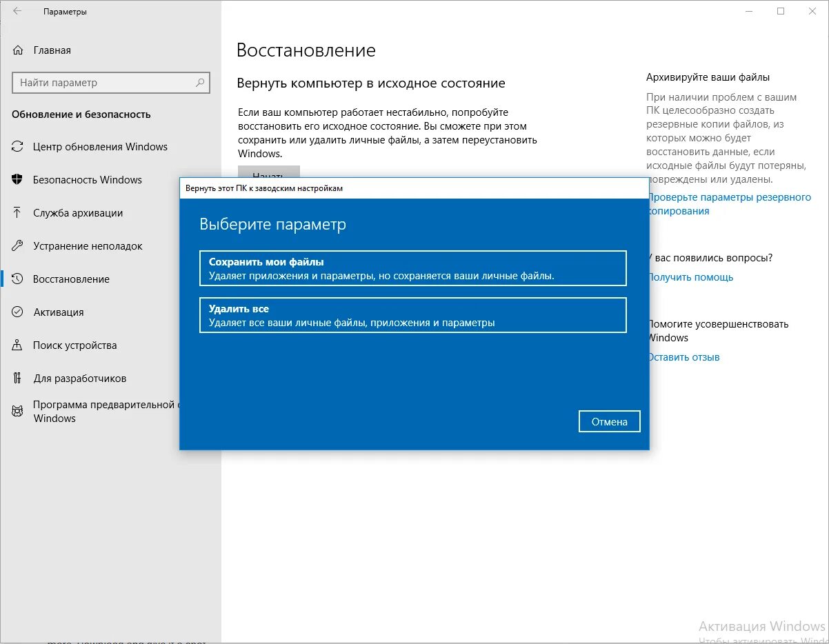This screenshot has height=644, width=829.
Task: Maximize the Параметры window
Action: tap(781, 12)
